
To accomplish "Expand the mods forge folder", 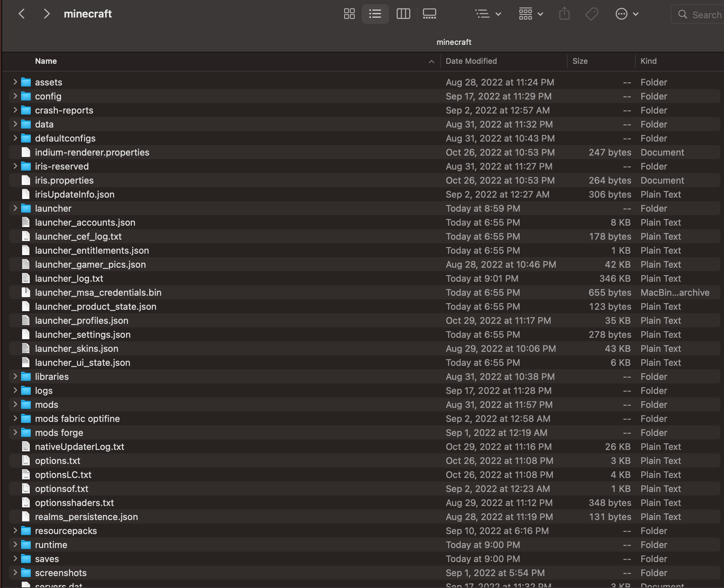I will (x=15, y=432).
